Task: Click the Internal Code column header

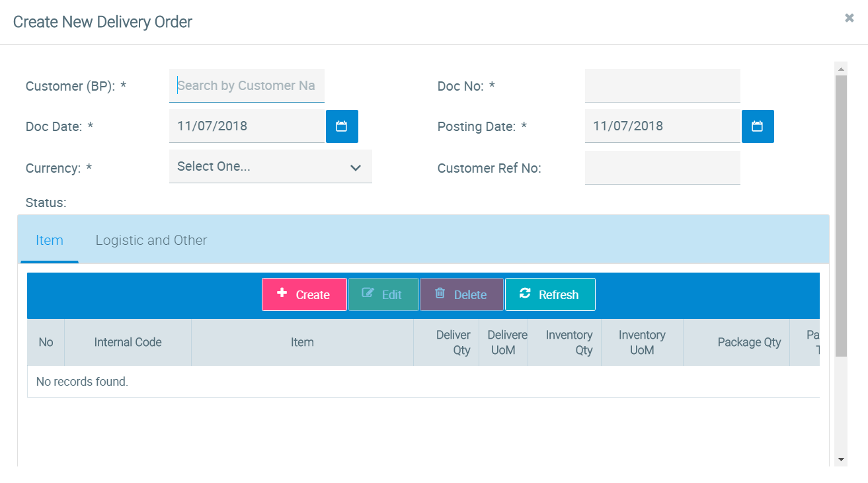Action: coord(128,342)
